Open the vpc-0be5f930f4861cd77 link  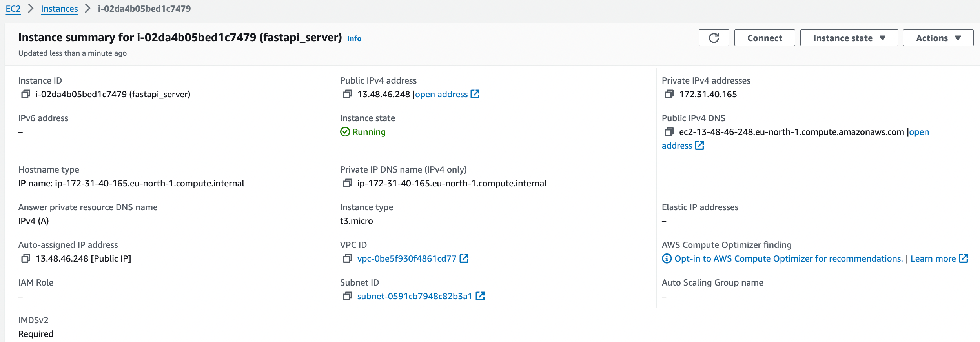(x=407, y=258)
